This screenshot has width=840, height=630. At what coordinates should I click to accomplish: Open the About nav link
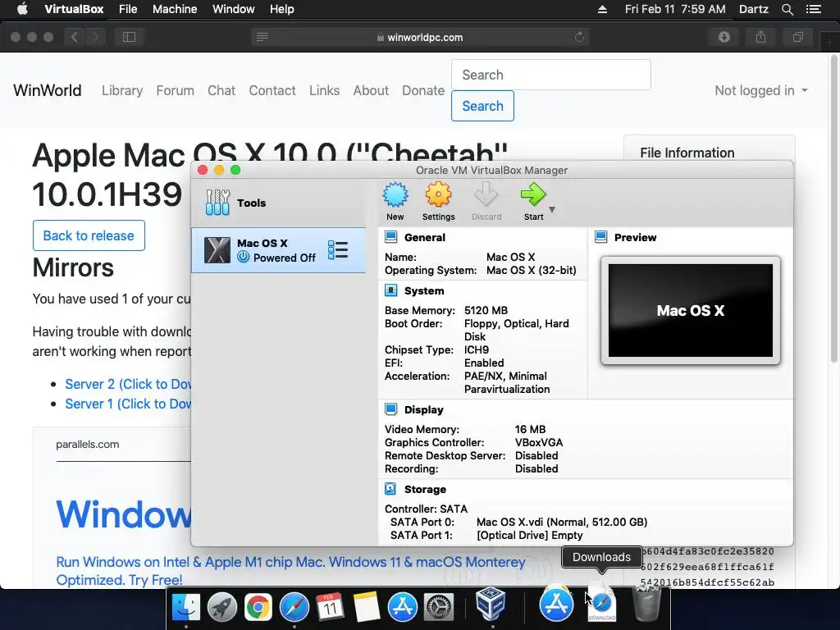[371, 90]
